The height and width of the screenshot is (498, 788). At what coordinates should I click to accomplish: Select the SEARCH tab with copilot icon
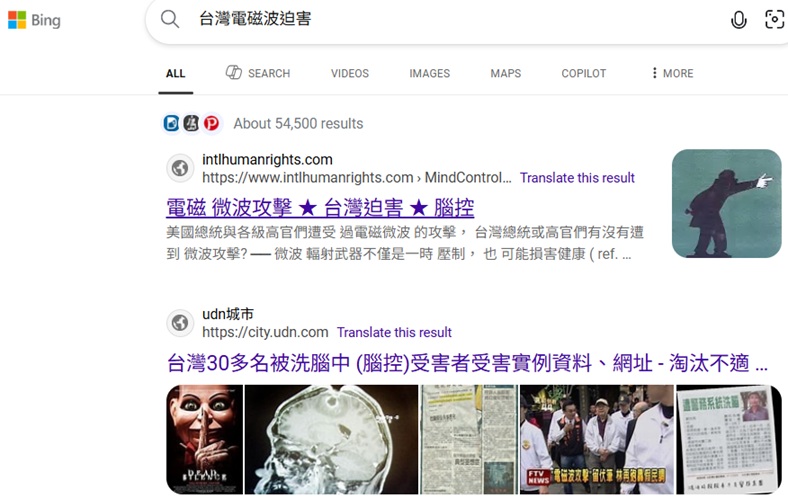258,73
